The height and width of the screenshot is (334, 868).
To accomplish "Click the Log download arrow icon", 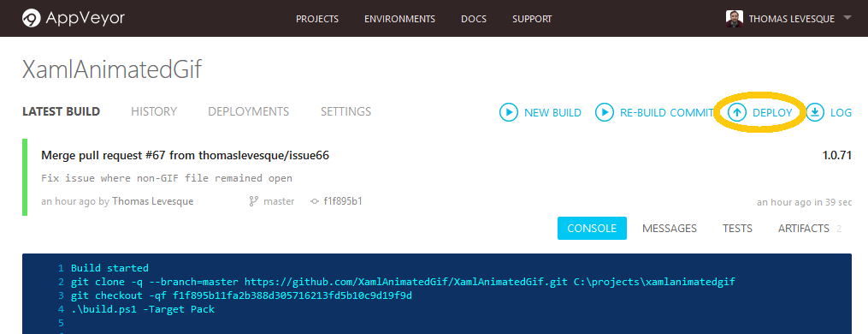I will coord(815,113).
